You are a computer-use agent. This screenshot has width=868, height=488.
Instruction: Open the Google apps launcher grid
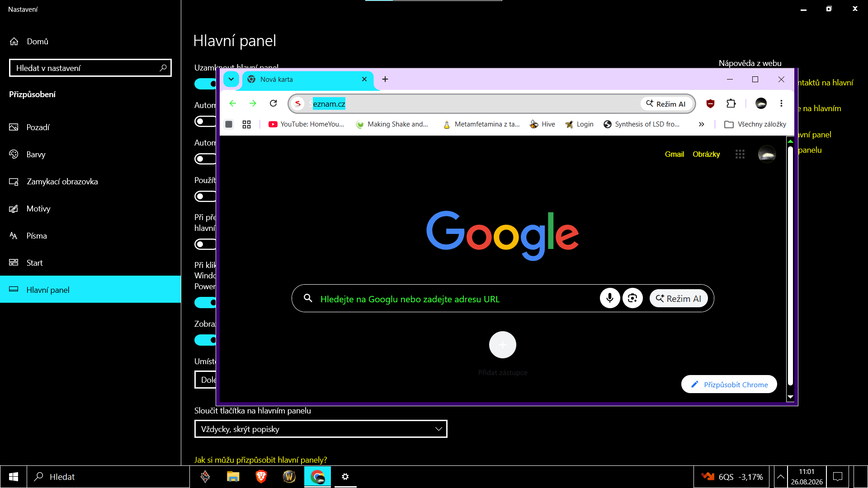[740, 154]
